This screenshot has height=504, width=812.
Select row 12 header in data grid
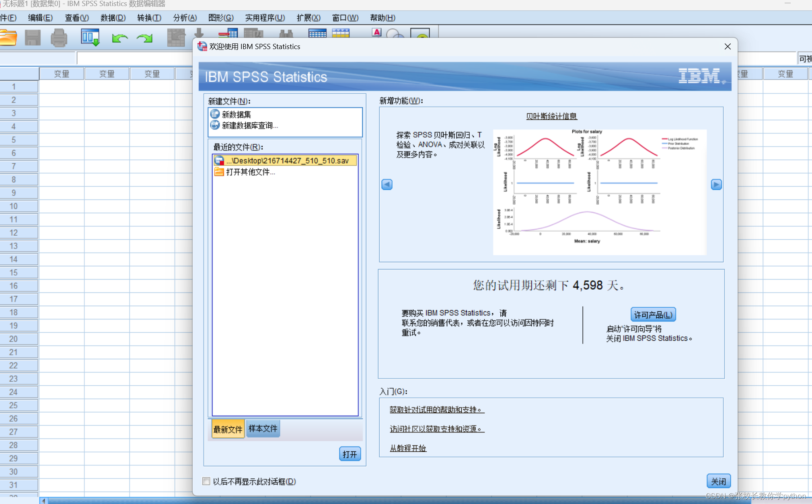19,232
